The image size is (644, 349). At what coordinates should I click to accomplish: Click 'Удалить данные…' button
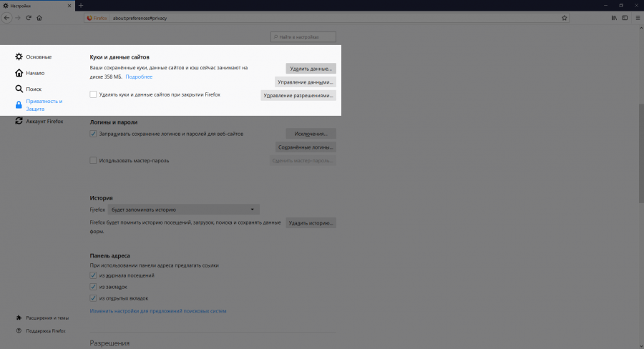coord(311,69)
